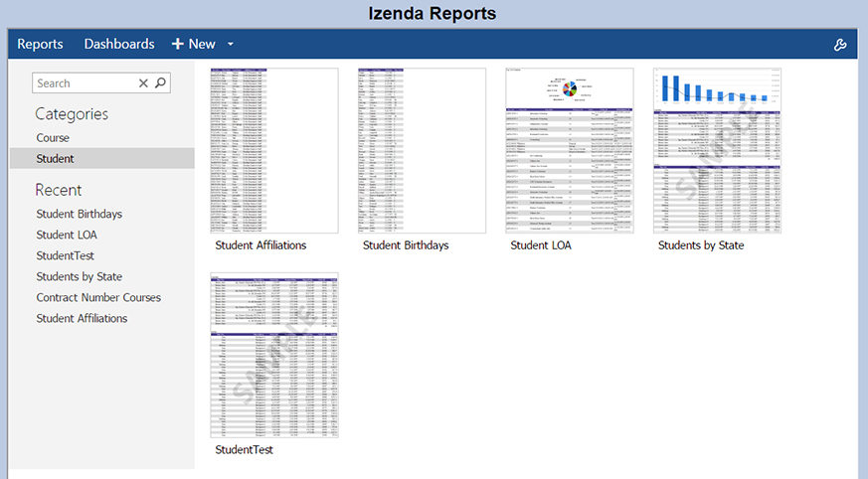Open recent StudentTest report
The width and height of the screenshot is (868, 479).
[65, 255]
